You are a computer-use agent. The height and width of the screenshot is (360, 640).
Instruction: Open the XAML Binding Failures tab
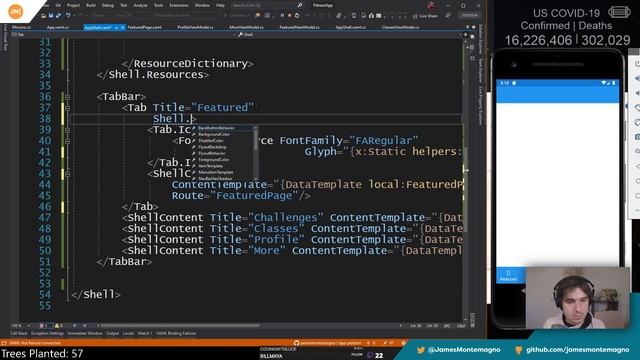click(176, 333)
